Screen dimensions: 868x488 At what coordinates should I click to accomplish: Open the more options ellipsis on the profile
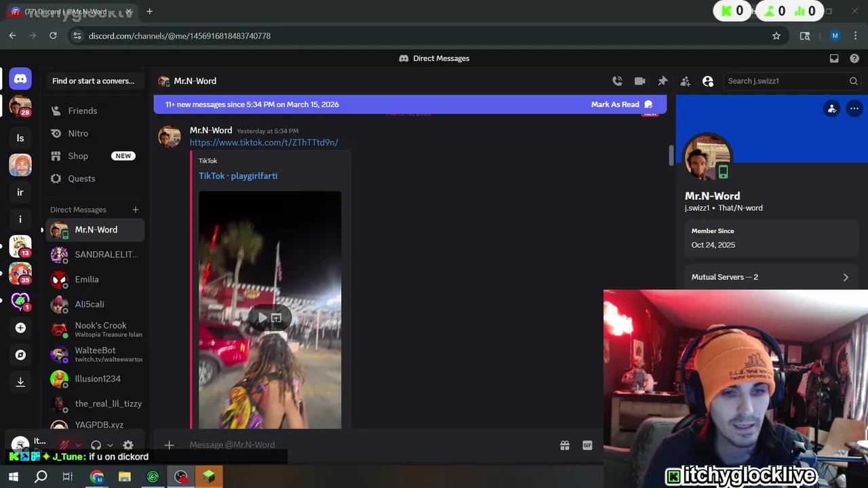coord(854,108)
